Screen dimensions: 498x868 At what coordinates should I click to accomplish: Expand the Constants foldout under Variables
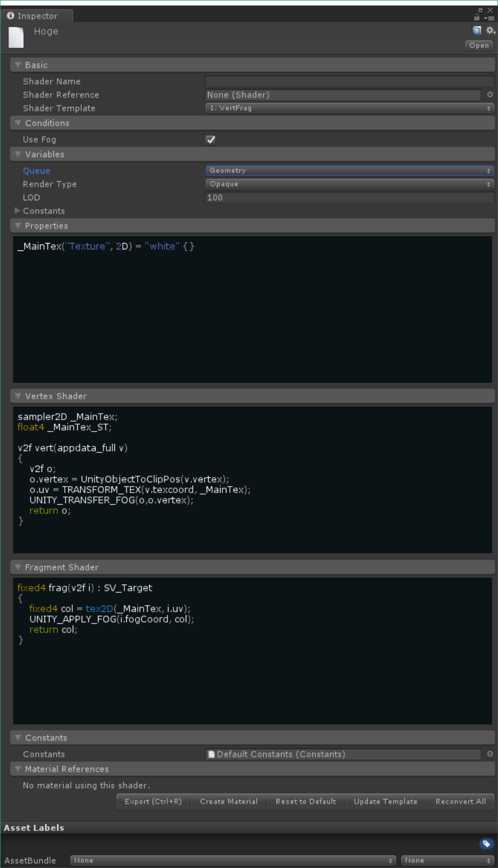tap(17, 211)
